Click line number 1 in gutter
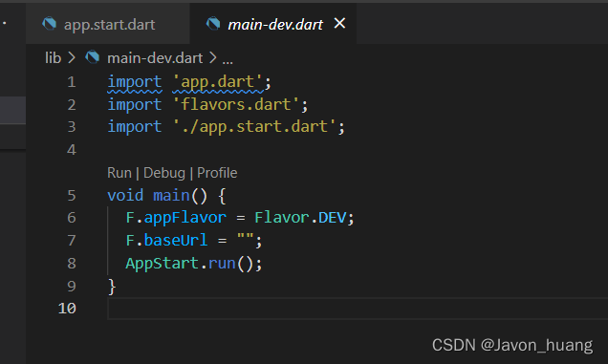The image size is (608, 364). click(x=72, y=82)
